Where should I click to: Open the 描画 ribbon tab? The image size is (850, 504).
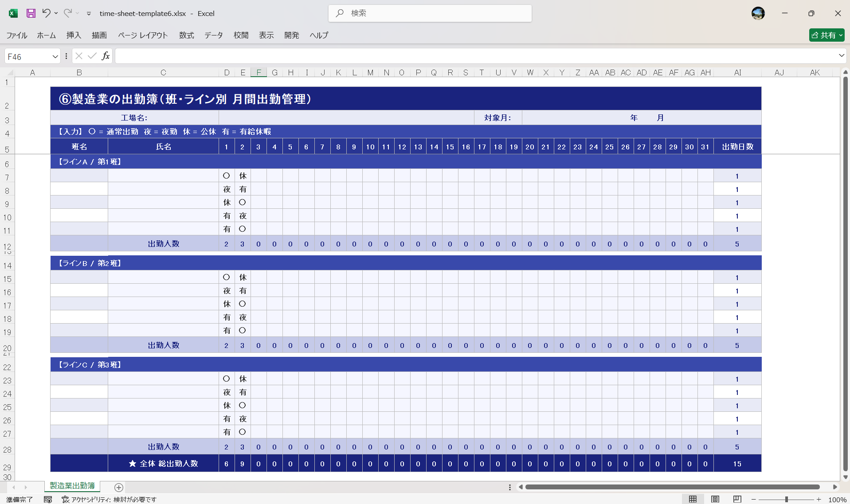pyautogui.click(x=99, y=35)
